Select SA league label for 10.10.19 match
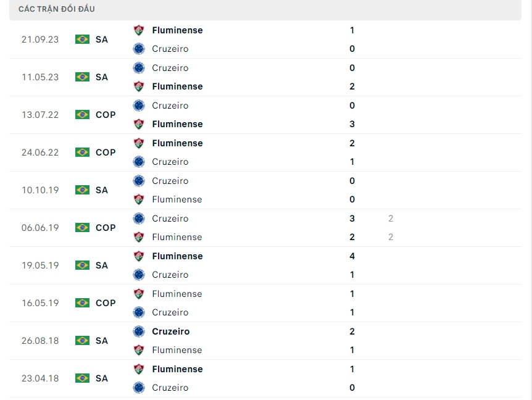This screenshot has height=400, width=532. point(102,190)
